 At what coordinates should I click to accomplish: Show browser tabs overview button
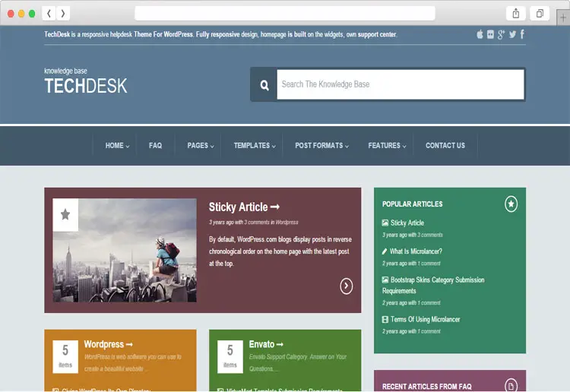coord(540,14)
